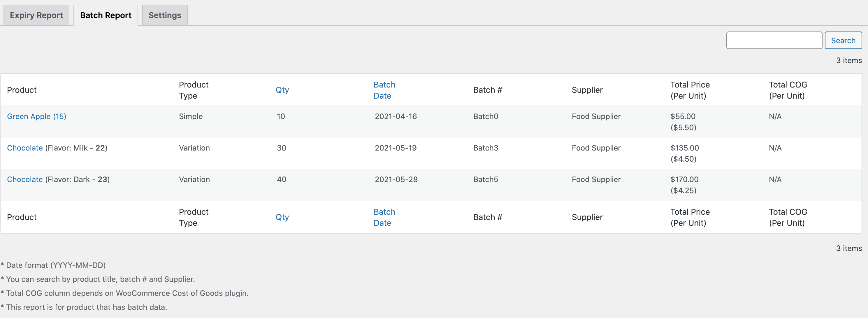Viewport: 868px width, 318px height.
Task: Sort by Batch Date using the footer header
Action: (384, 217)
